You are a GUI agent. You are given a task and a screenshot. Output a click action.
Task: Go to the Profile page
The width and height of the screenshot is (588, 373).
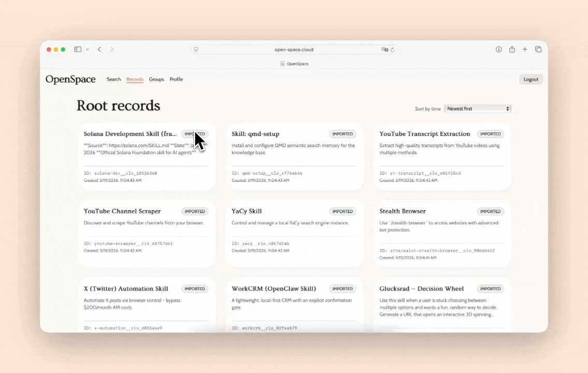(176, 79)
